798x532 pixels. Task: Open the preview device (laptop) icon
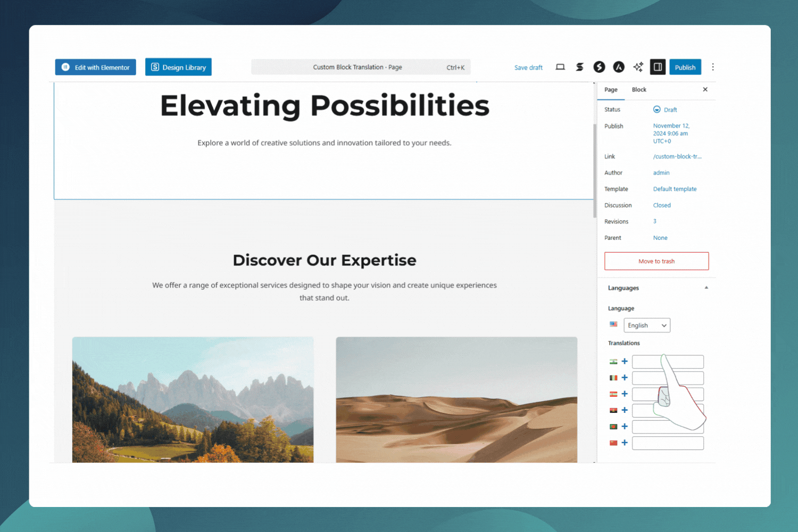[x=560, y=67]
